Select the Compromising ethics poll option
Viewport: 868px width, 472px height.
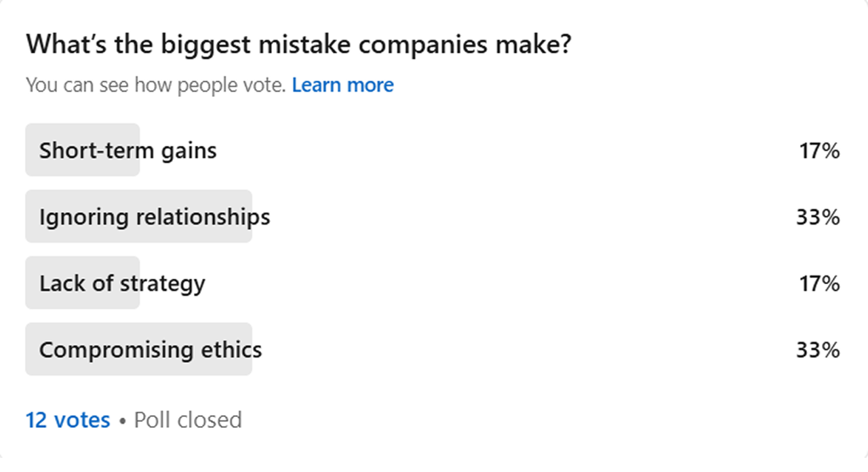[151, 350]
